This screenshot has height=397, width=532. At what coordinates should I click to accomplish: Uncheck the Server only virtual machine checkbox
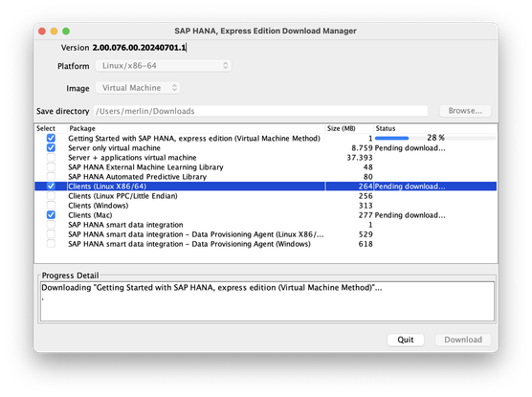point(51,147)
